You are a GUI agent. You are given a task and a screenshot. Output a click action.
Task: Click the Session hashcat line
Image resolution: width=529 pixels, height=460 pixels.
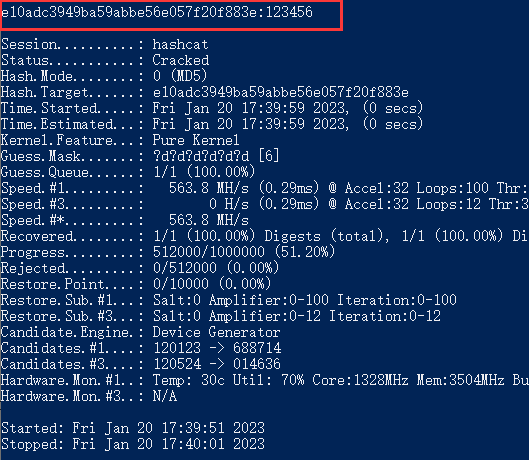105,45
